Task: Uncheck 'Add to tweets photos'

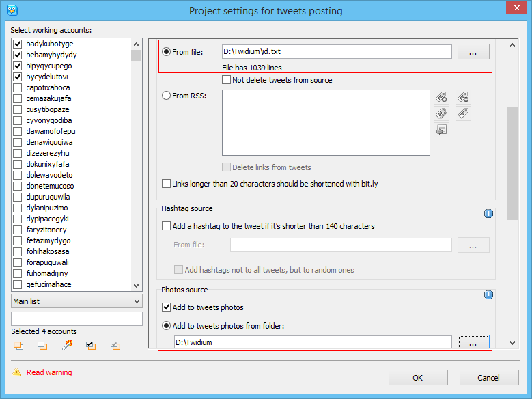Action: (x=166, y=307)
